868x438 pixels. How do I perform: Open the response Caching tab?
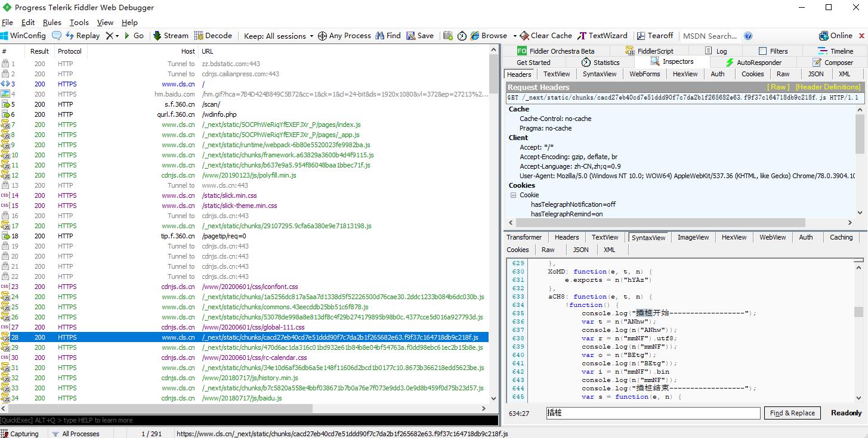coord(841,237)
